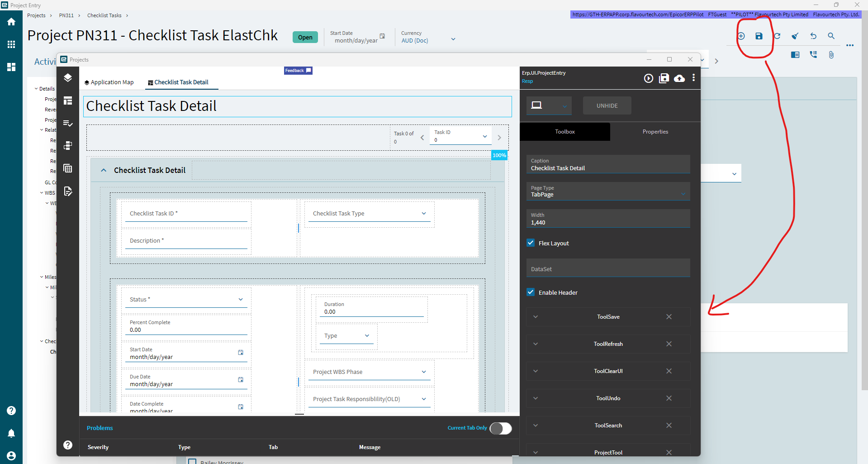Collapse the Details tree node
Image resolution: width=868 pixels, height=464 pixels.
(x=36, y=89)
